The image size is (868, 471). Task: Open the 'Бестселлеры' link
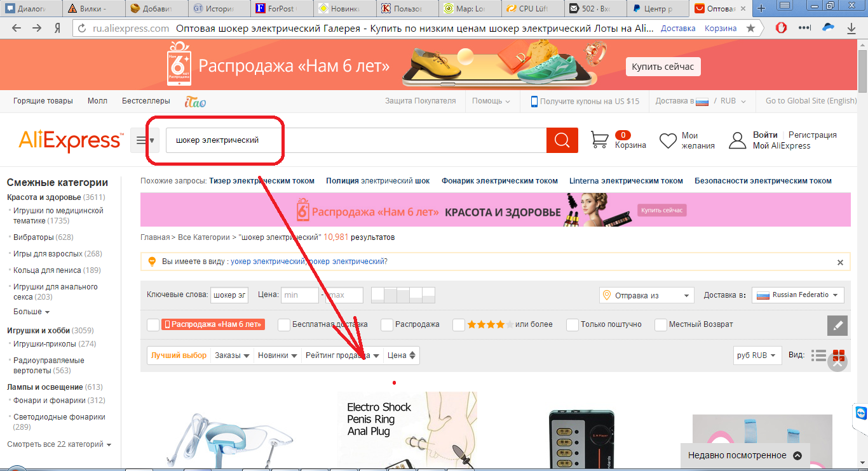point(146,101)
